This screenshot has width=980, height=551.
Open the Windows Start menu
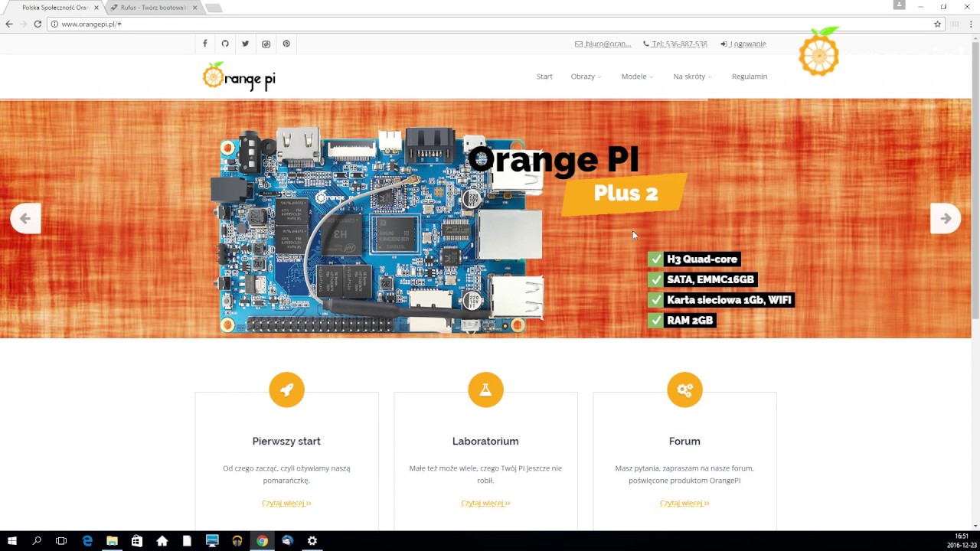pos(12,540)
